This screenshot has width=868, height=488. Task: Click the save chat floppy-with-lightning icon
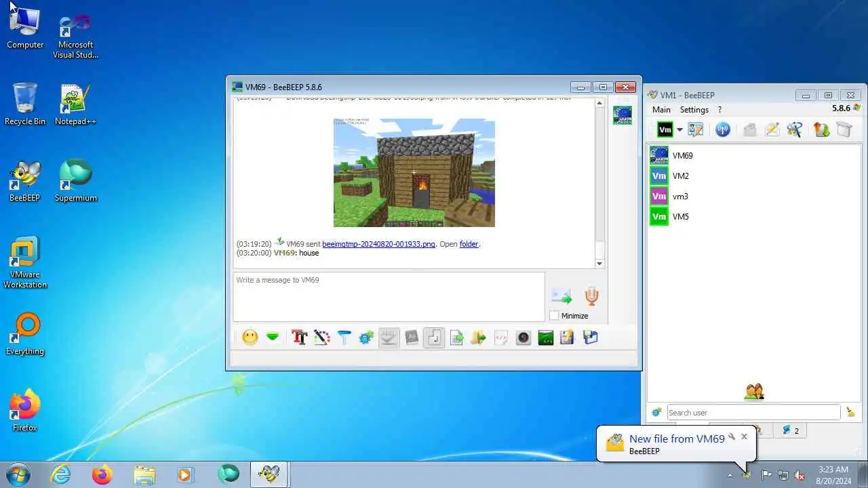(x=568, y=338)
